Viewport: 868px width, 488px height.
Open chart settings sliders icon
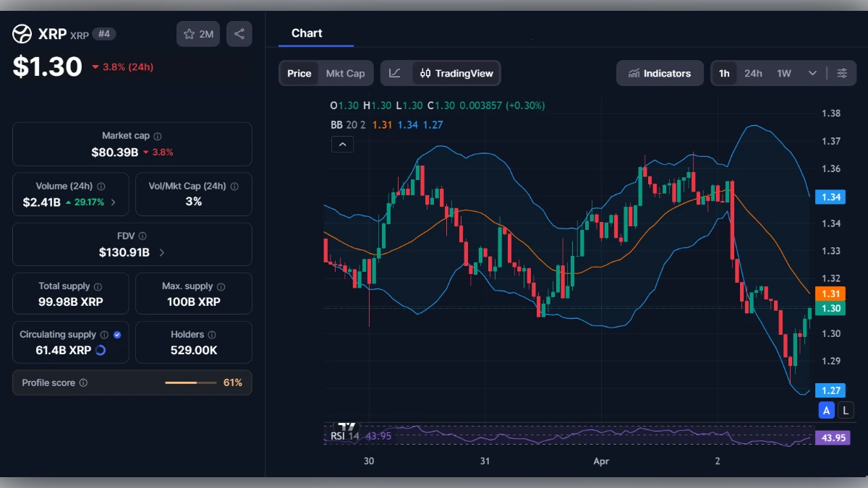coord(842,73)
